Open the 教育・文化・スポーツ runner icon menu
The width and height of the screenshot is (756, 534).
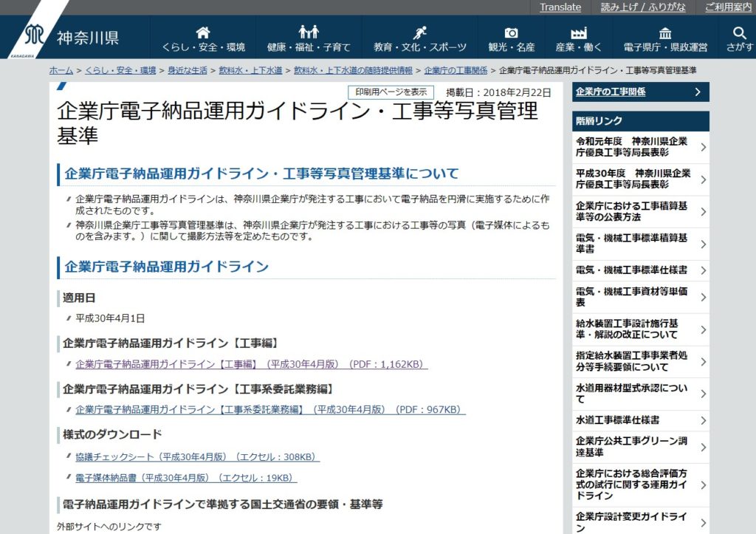[419, 33]
